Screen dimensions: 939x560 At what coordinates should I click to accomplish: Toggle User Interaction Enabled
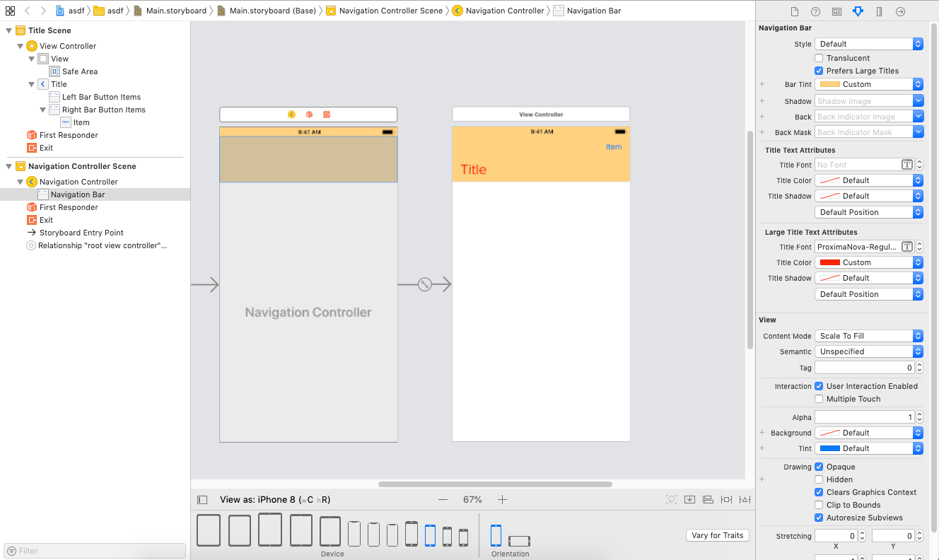click(x=819, y=386)
